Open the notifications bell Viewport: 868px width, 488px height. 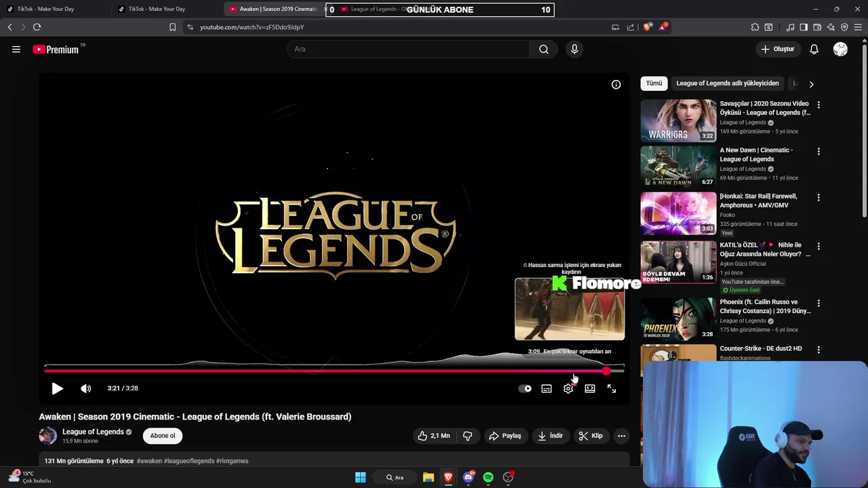pyautogui.click(x=814, y=49)
